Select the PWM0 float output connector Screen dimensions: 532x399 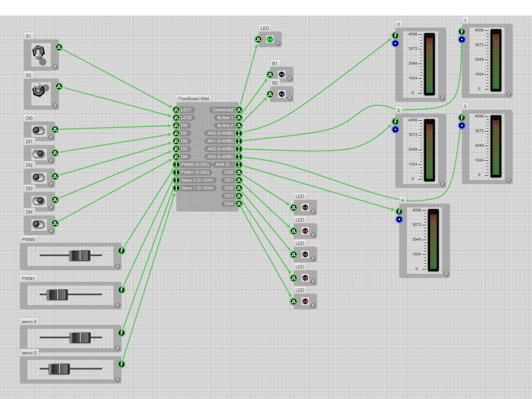tap(121, 251)
